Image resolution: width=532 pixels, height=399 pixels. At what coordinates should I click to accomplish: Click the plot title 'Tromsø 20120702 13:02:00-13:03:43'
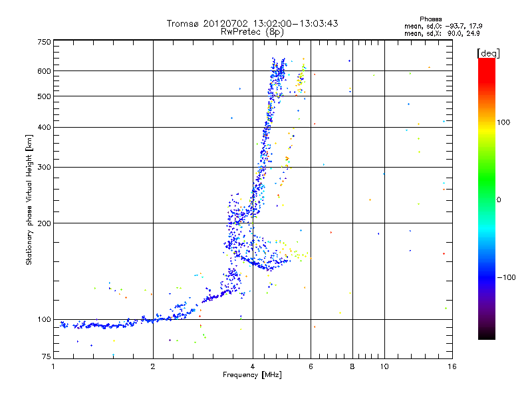click(252, 23)
